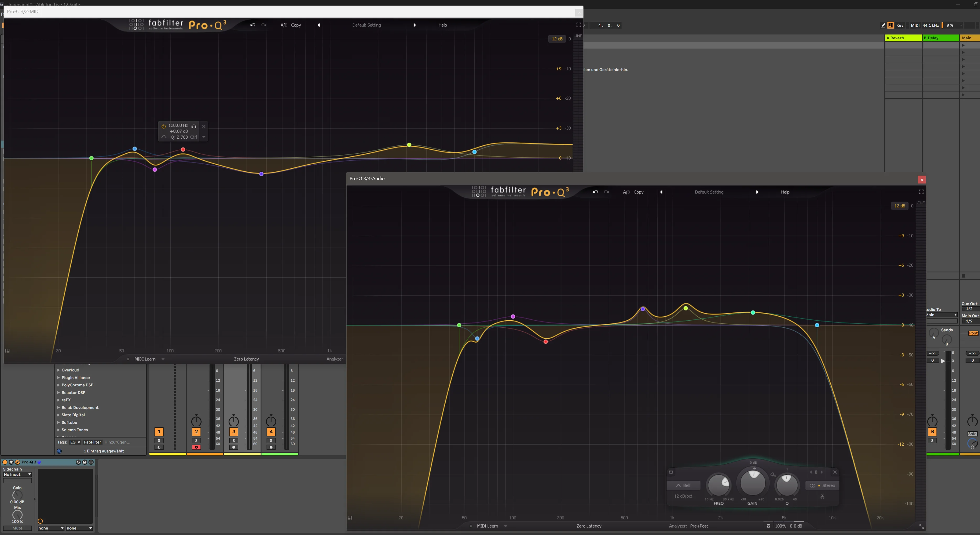
Task: Click the Mute button in Pro-Q 3 device
Action: (18, 528)
